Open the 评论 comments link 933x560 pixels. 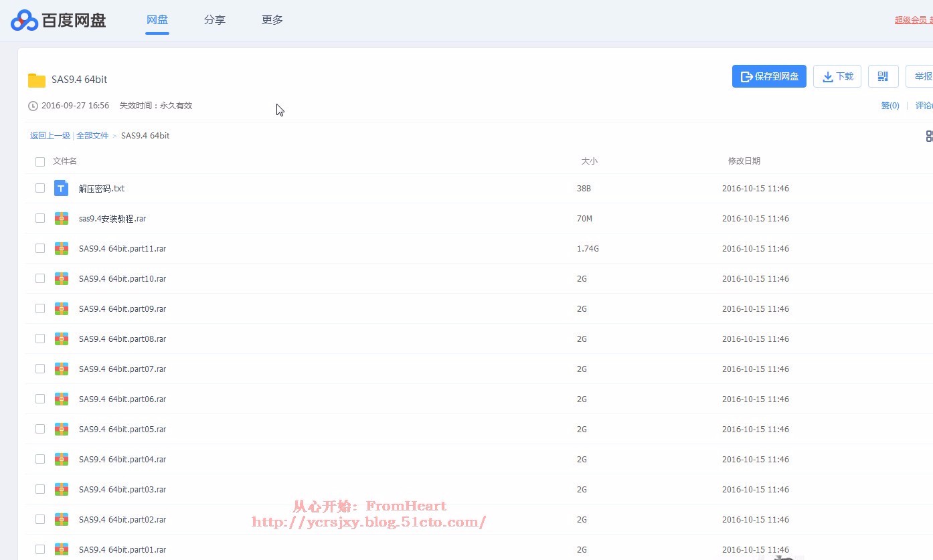tap(924, 106)
